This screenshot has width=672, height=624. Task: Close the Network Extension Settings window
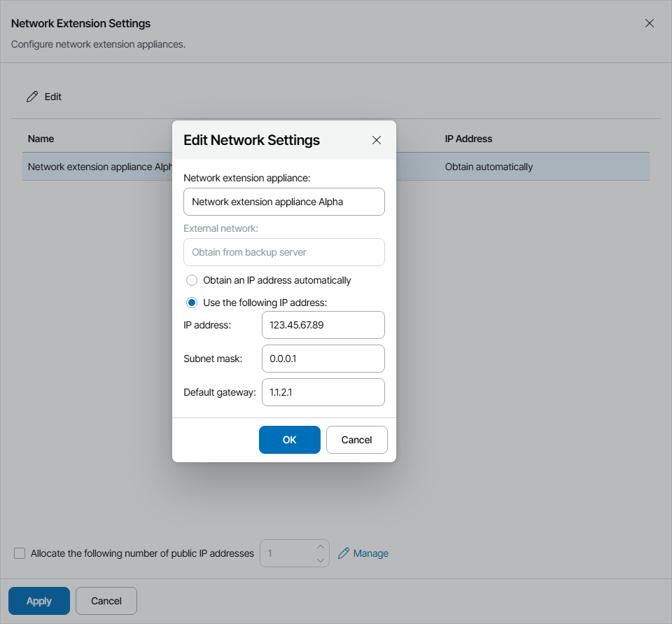(650, 23)
